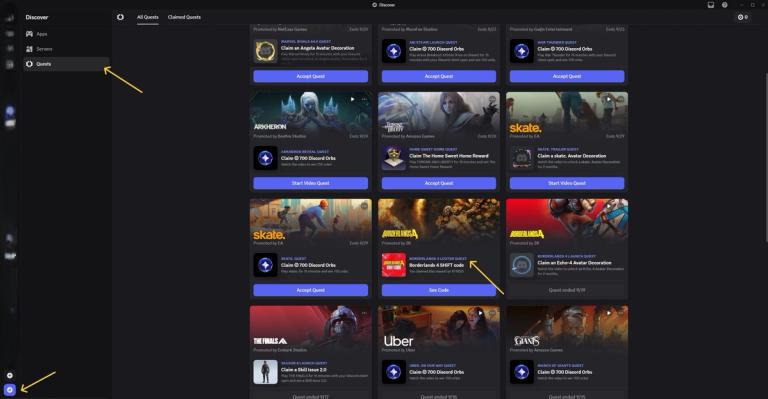Click 'Claim an Echo-4 Avatar Decoration' text
768x399 pixels.
pos(574,263)
